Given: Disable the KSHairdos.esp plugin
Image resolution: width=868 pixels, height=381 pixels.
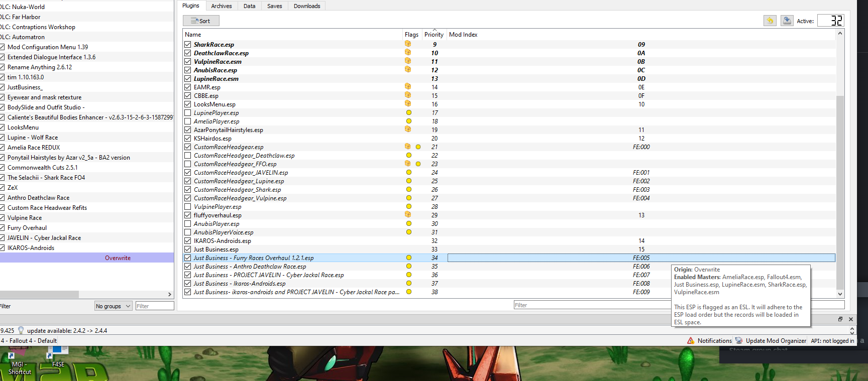Looking at the screenshot, I should (x=188, y=138).
